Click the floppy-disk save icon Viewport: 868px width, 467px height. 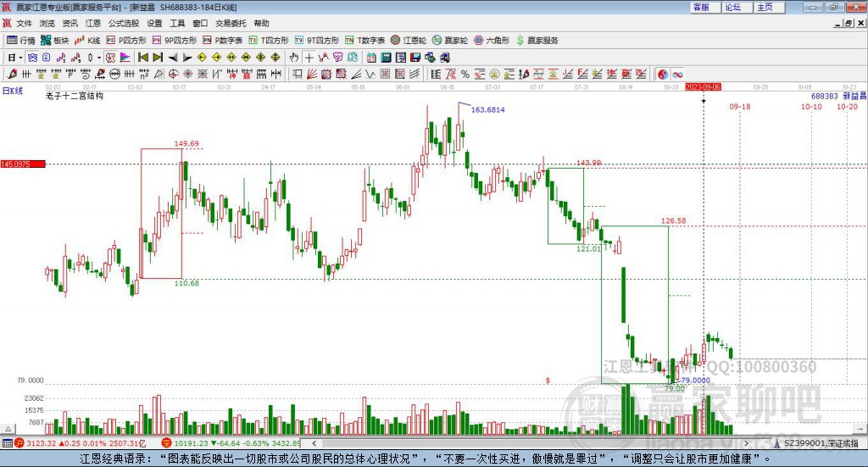[x=415, y=58]
